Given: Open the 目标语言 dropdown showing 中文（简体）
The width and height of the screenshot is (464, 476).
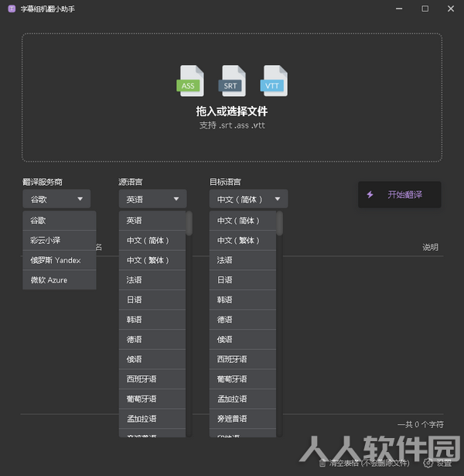Looking at the screenshot, I should coord(248,199).
